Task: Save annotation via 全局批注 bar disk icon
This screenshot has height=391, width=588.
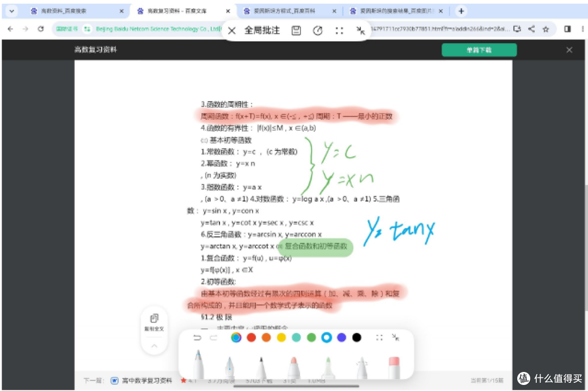Action: pyautogui.click(x=296, y=30)
